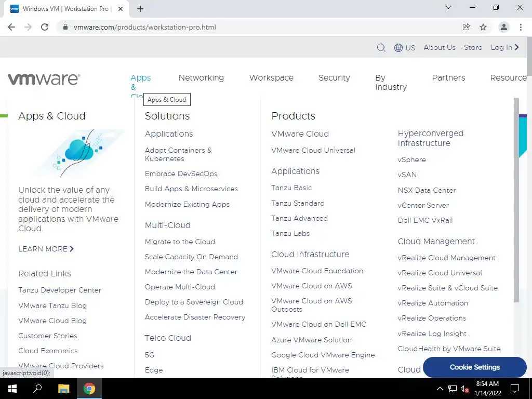532x399 pixels.
Task: Click the browser forward arrow
Action: [28, 27]
